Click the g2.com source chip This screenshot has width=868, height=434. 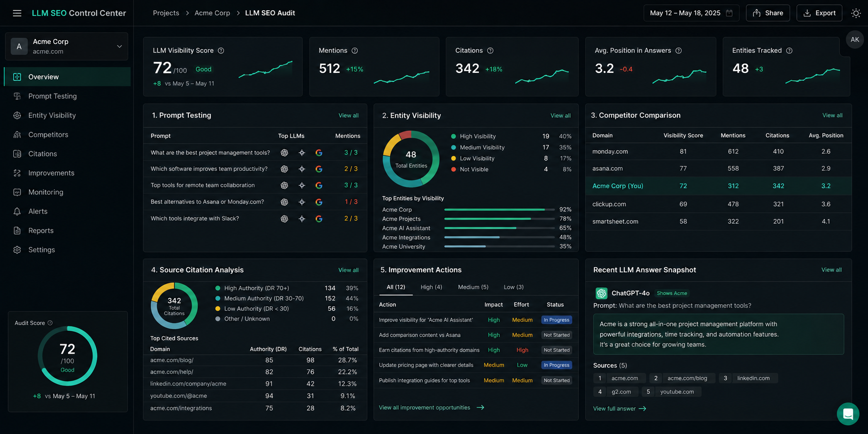tap(616, 392)
